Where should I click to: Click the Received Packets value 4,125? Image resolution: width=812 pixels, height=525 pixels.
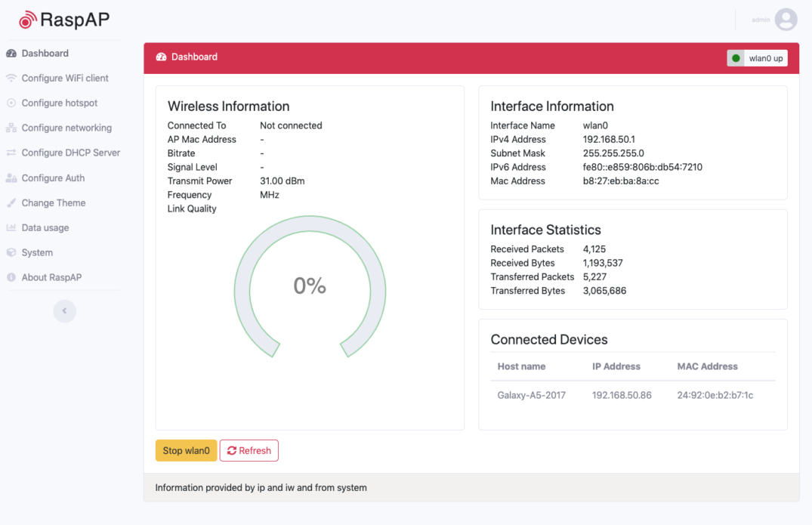click(594, 249)
